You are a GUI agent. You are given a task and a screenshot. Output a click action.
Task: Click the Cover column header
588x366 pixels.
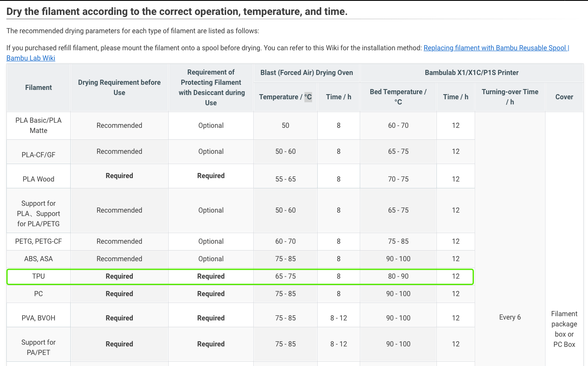(564, 97)
